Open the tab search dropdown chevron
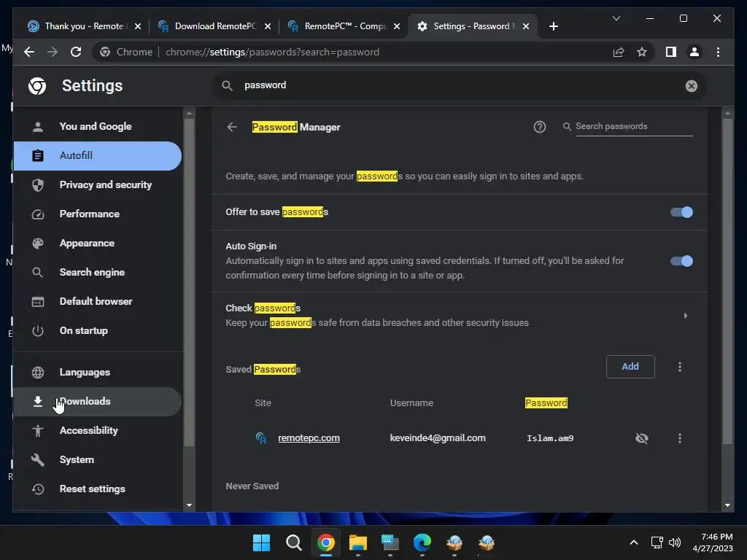The height and width of the screenshot is (560, 747). (616, 18)
